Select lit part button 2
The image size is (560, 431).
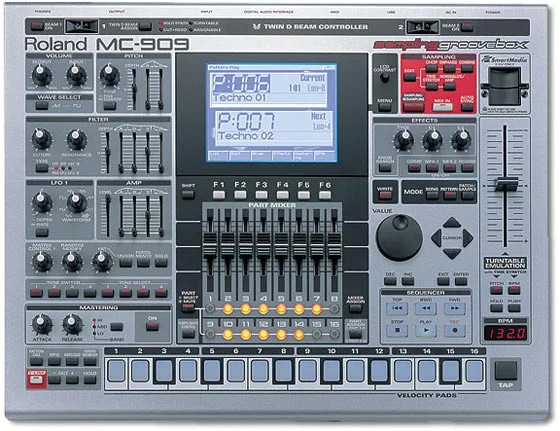[x=228, y=309]
